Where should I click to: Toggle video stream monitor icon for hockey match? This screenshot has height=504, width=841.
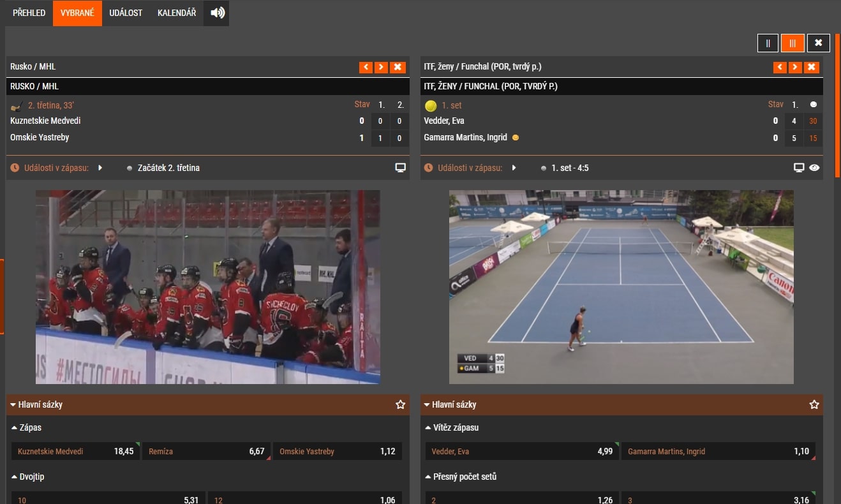[401, 168]
